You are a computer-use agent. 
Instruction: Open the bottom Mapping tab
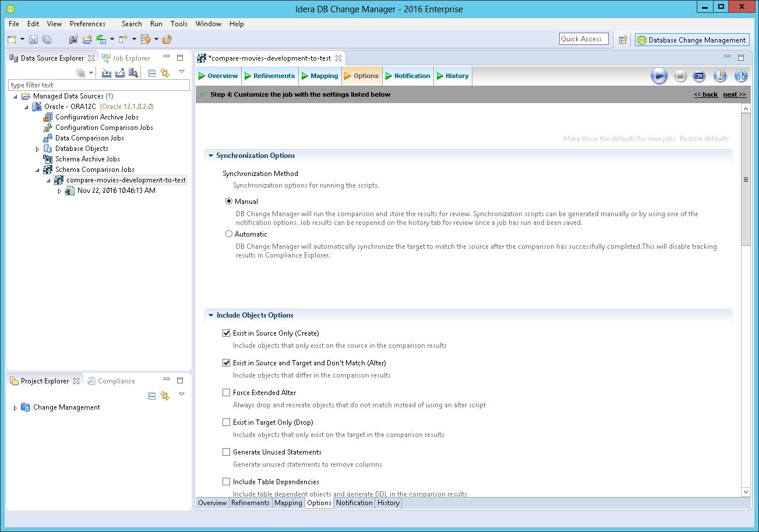[288, 503]
